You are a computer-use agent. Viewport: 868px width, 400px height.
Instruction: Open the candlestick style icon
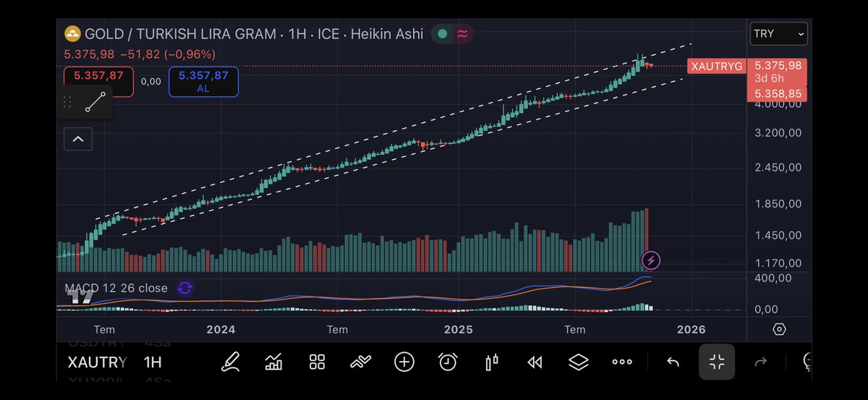[x=492, y=362]
